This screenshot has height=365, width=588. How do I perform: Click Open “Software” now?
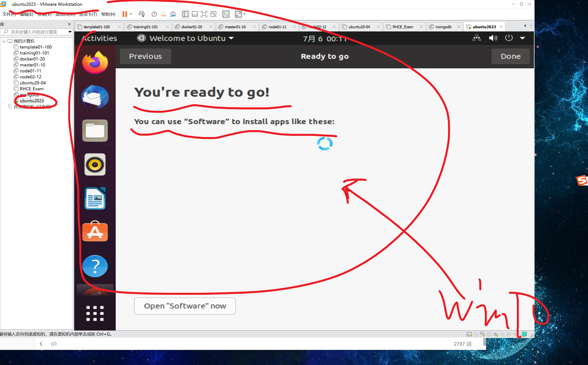tap(185, 306)
